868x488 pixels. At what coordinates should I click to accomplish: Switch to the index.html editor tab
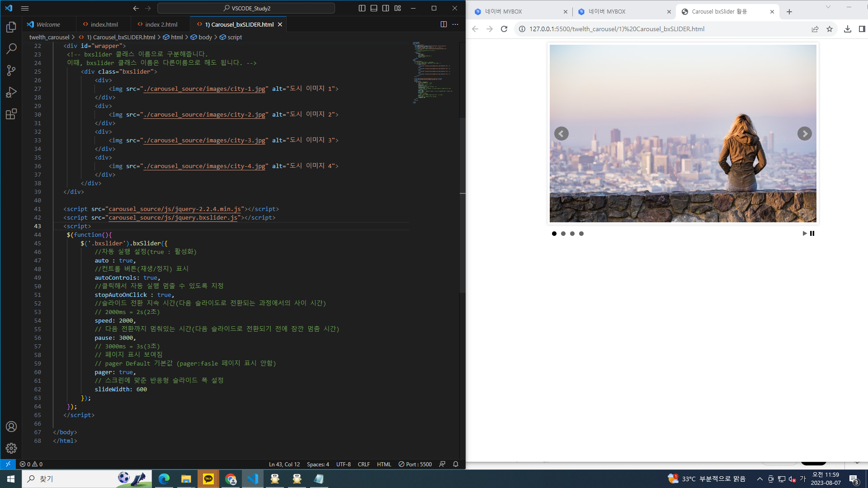(x=104, y=24)
